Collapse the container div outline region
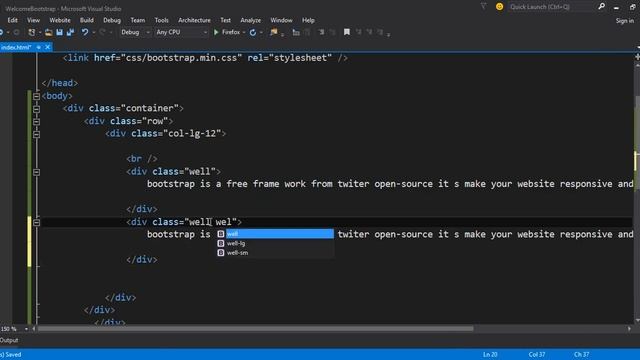Viewport: 640px width, 360px height. (36, 109)
